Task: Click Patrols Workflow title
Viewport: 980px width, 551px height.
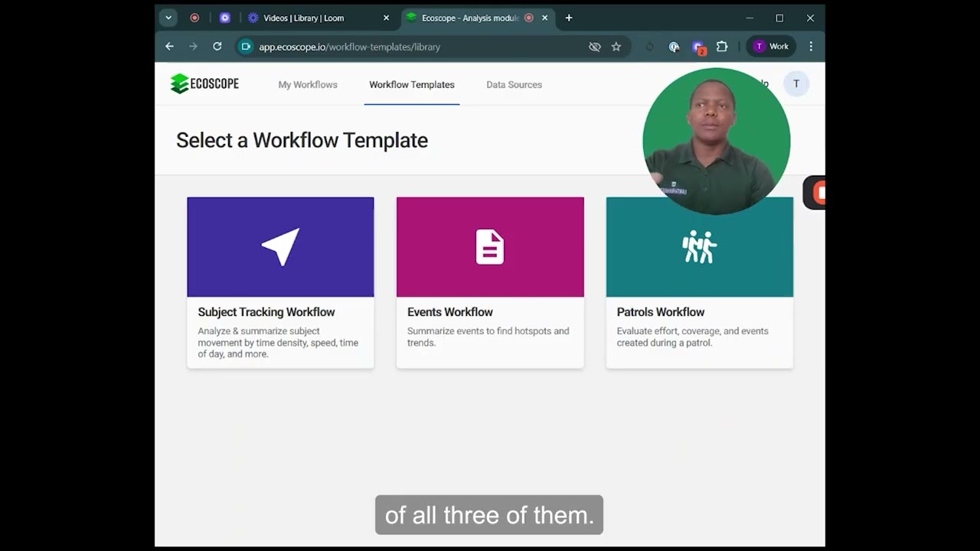Action: pyautogui.click(x=661, y=312)
